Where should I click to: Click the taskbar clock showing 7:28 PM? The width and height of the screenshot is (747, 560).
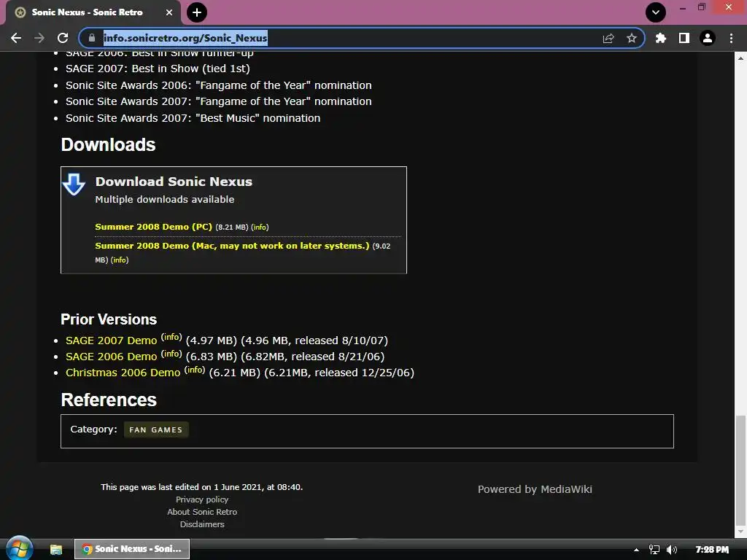point(712,550)
